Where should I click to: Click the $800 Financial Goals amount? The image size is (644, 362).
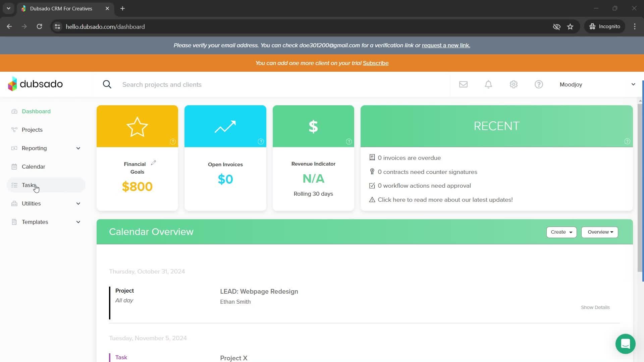coord(137,186)
